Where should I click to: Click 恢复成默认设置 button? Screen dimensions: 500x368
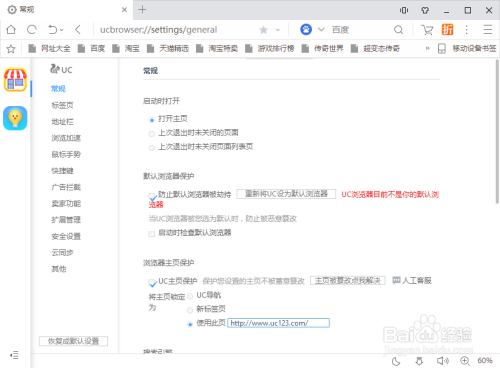pyautogui.click(x=73, y=341)
